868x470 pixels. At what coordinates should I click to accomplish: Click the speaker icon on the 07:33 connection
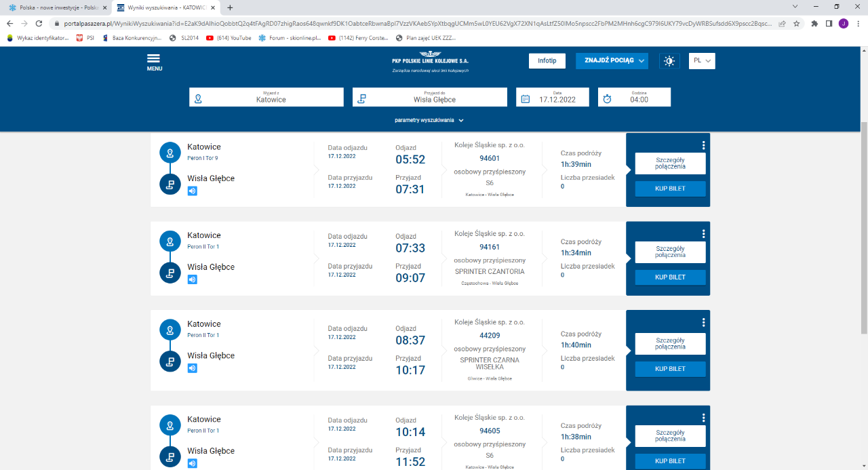pos(193,279)
